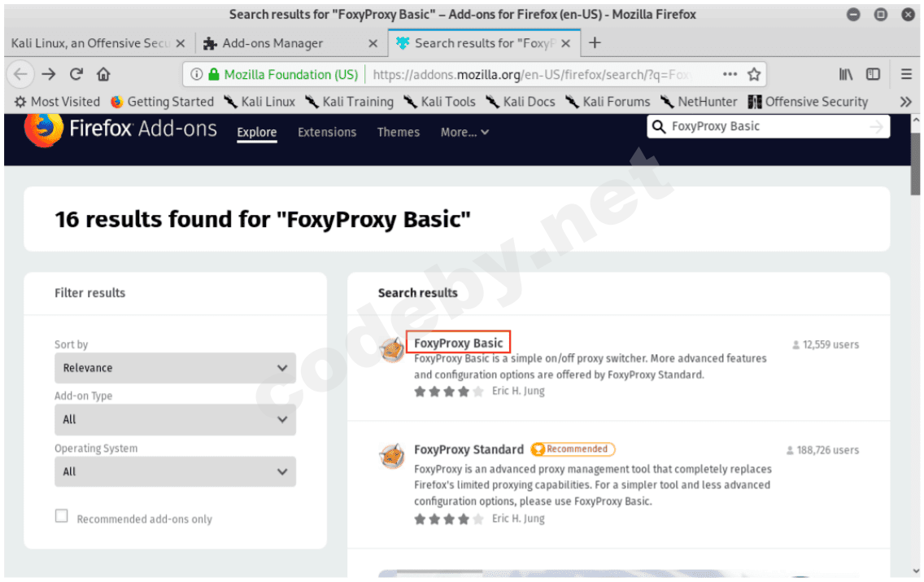This screenshot has width=924, height=582.
Task: Click the FoxyProxy Standard add-on icon
Action: (392, 457)
